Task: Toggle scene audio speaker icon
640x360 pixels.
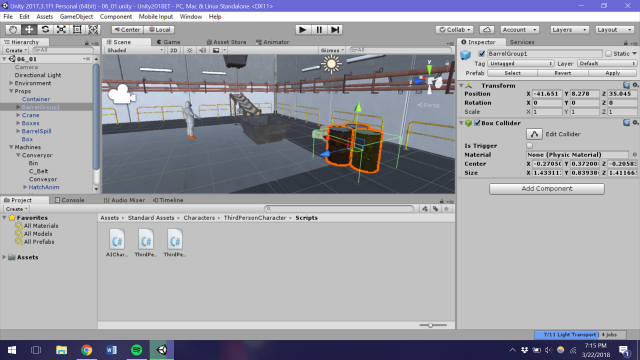Action: 202,50
